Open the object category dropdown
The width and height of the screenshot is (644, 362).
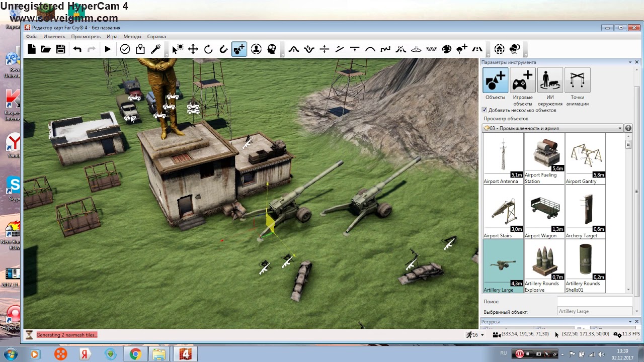[x=552, y=128]
